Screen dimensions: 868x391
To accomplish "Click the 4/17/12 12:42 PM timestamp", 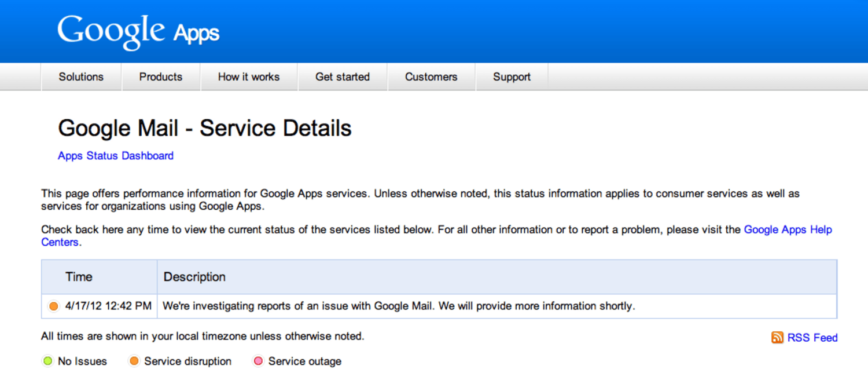I will point(108,306).
